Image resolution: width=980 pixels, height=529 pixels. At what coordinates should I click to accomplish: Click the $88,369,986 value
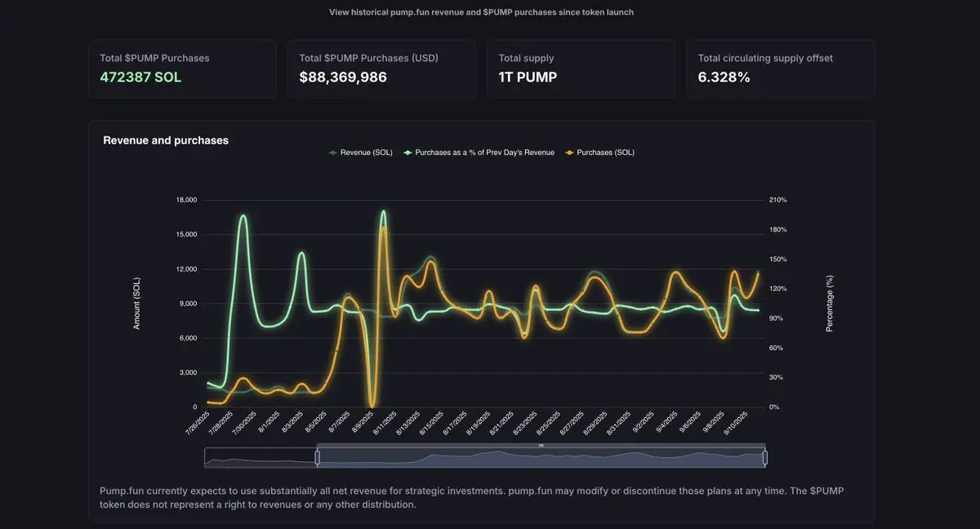point(343,78)
